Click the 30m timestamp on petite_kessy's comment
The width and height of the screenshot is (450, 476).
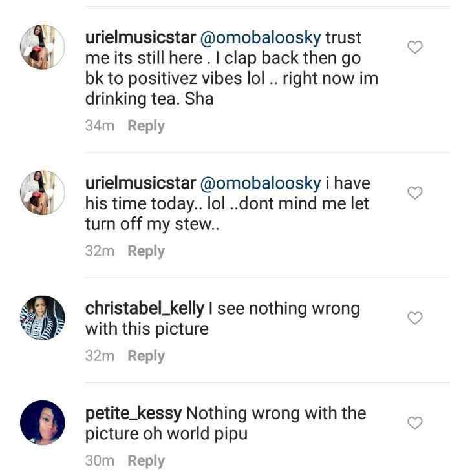pos(100,461)
